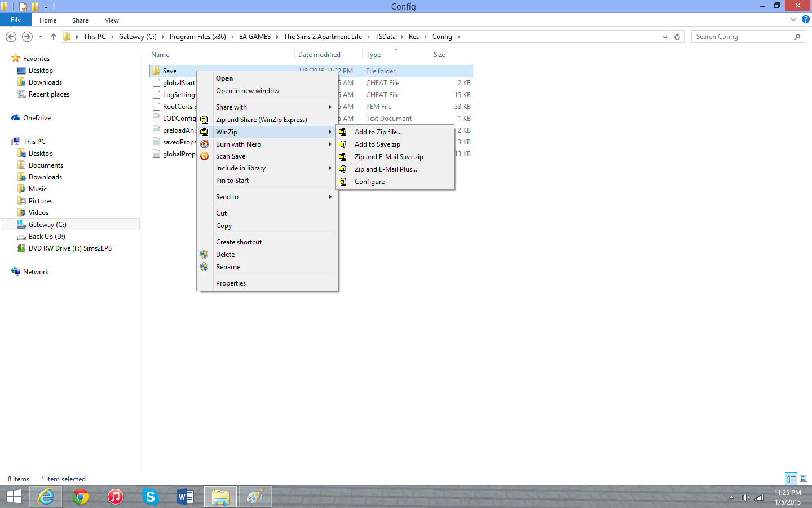
Task: Switch to large icons view
Action: 804,479
